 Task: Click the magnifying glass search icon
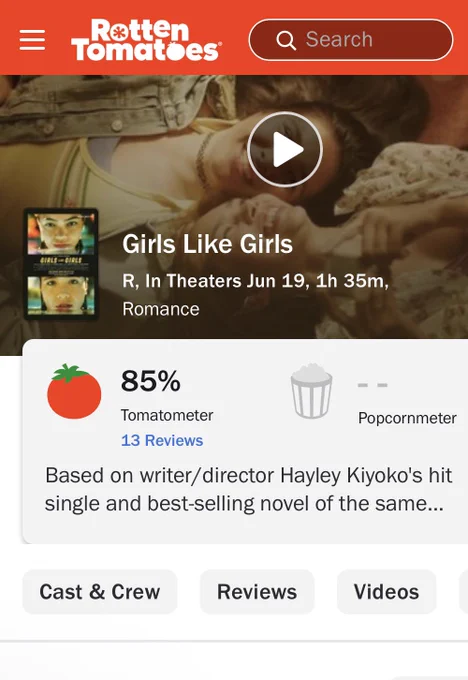coord(286,40)
